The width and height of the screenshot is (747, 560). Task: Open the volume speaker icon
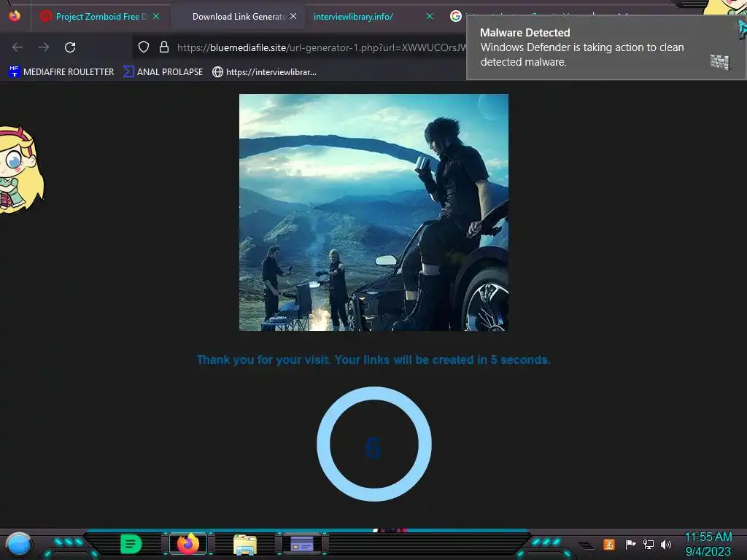666,544
